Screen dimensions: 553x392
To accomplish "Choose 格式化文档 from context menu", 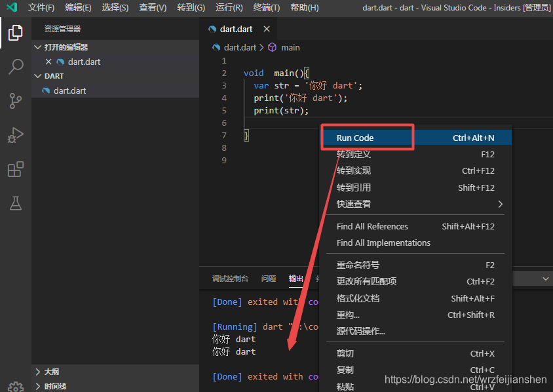I will coord(415,298).
